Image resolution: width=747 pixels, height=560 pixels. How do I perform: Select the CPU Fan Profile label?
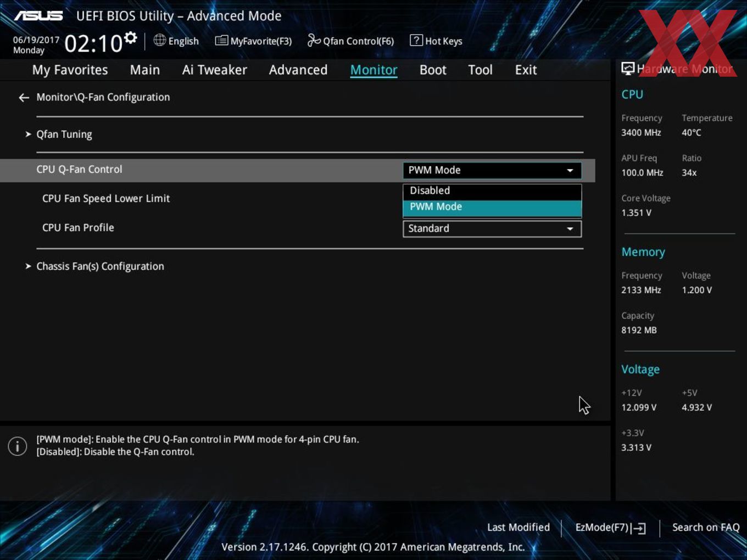coord(78,228)
